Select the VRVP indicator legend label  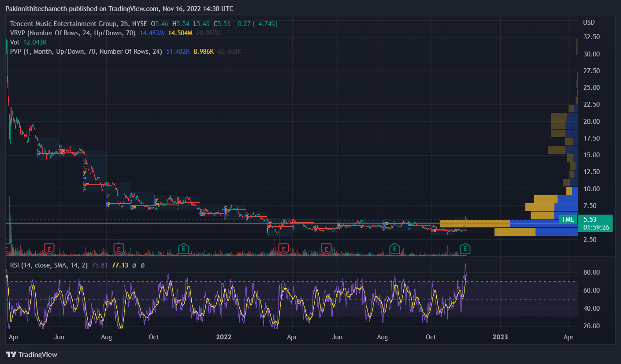(73, 33)
